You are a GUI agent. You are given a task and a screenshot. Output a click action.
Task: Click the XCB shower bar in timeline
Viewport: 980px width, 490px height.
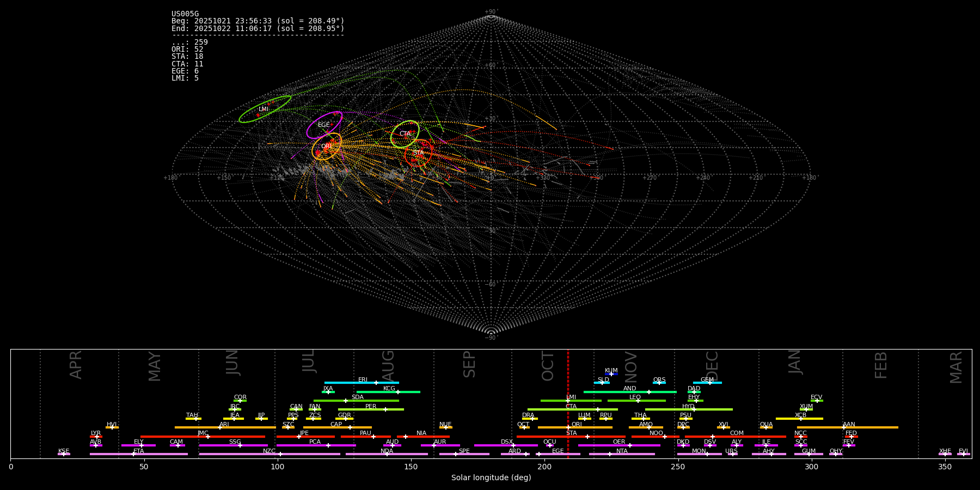tap(799, 419)
